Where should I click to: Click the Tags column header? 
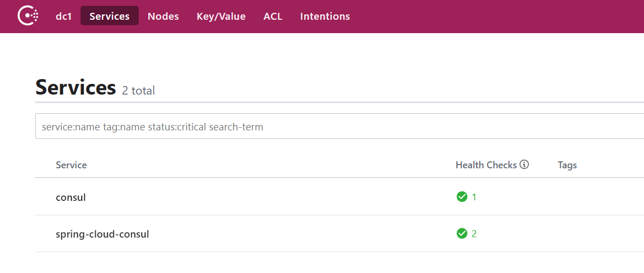point(567,165)
